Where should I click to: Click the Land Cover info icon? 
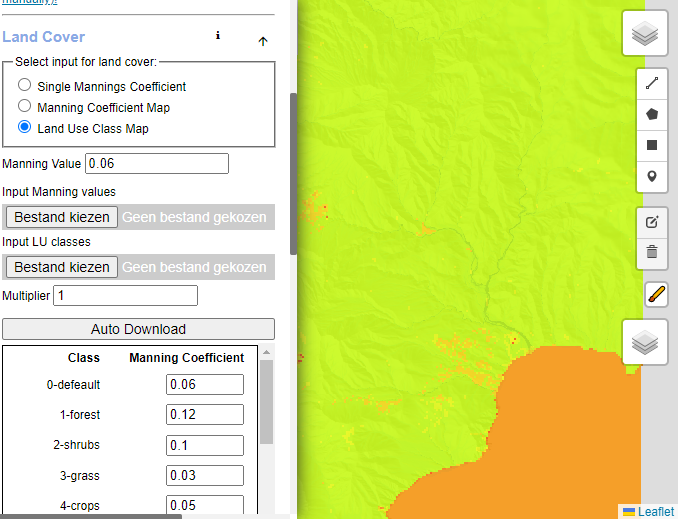click(218, 36)
